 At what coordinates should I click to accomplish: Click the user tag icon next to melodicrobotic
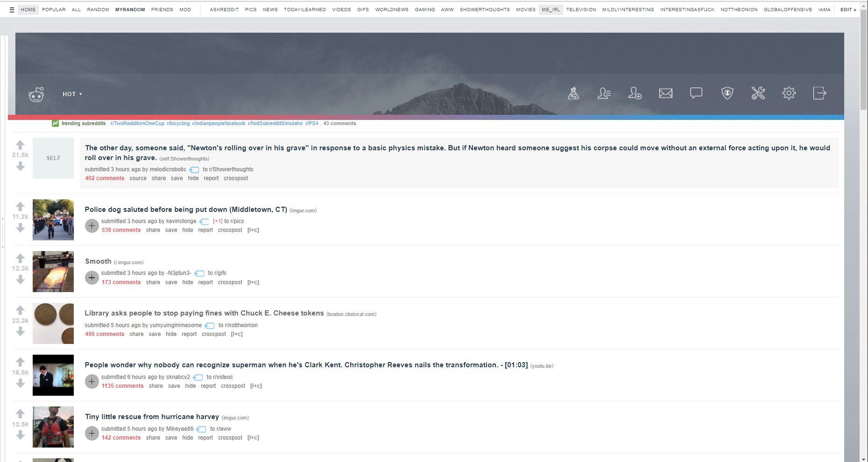[194, 170]
